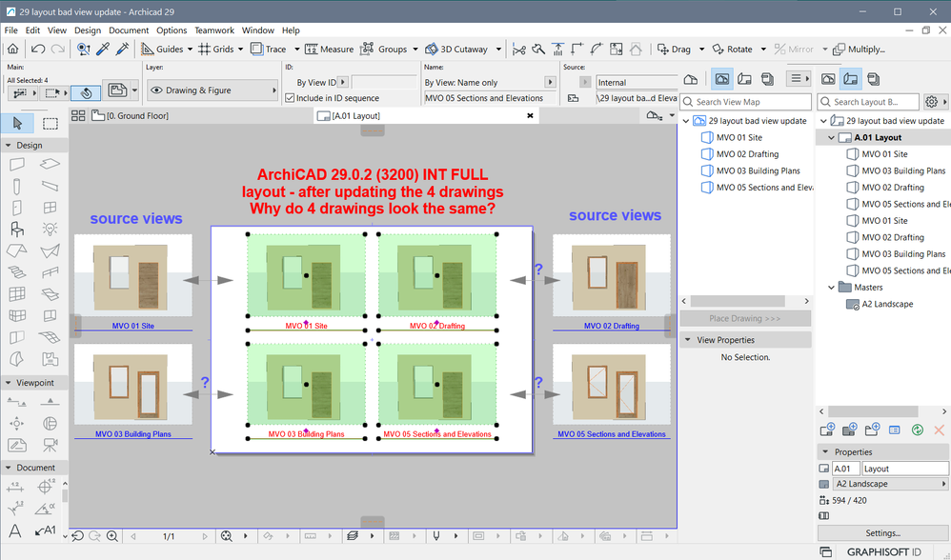Collapse the Document toolbox group
Viewport: 951px width, 560px height.
tap(9, 468)
